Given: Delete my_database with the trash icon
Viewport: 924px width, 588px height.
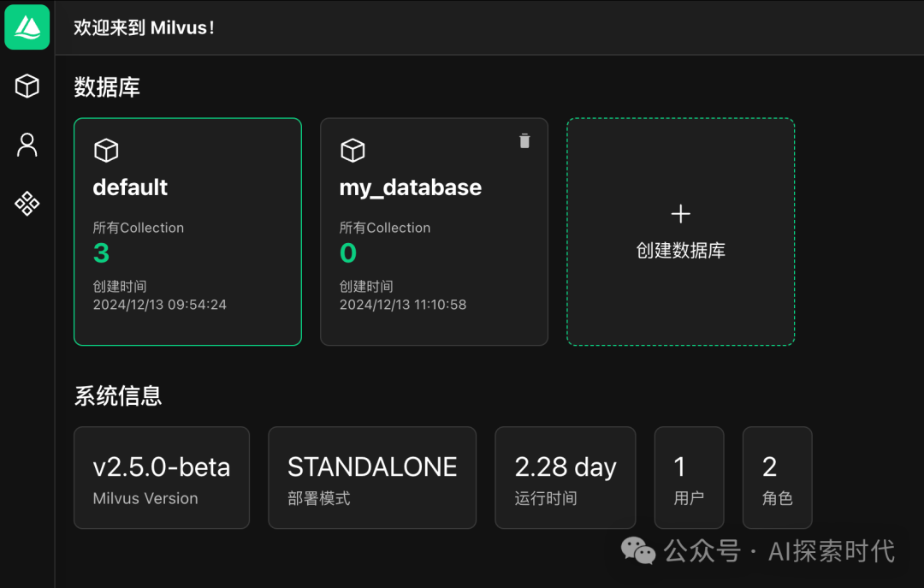Looking at the screenshot, I should pos(524,141).
